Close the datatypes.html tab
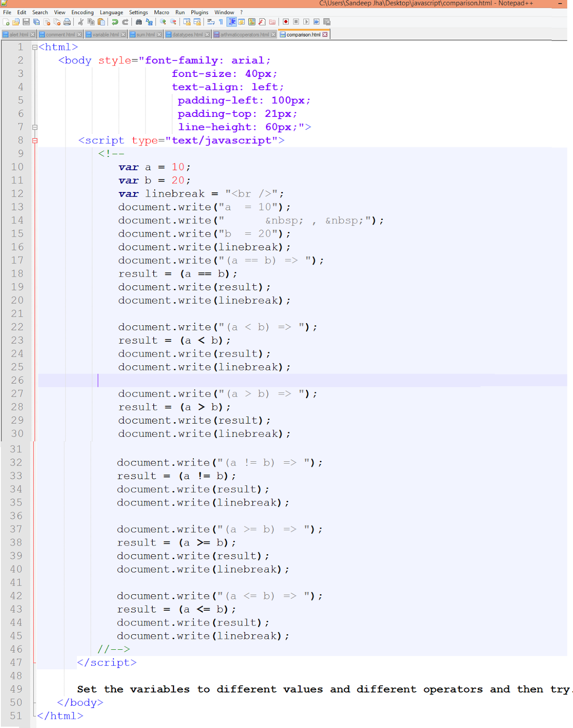Image resolution: width=573 pixels, height=728 pixels. point(207,35)
